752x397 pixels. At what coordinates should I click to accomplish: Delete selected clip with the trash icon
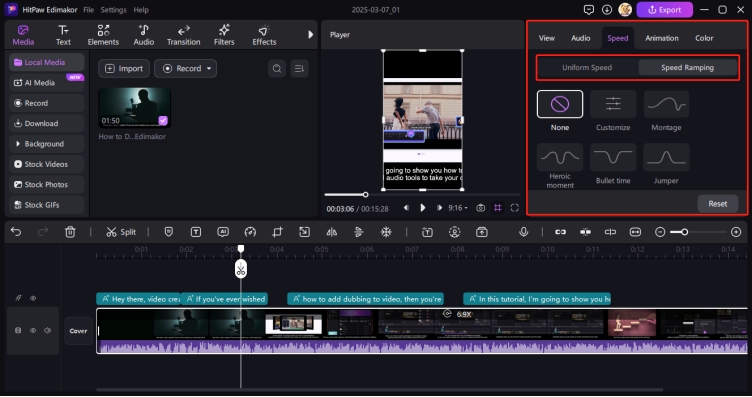point(70,232)
